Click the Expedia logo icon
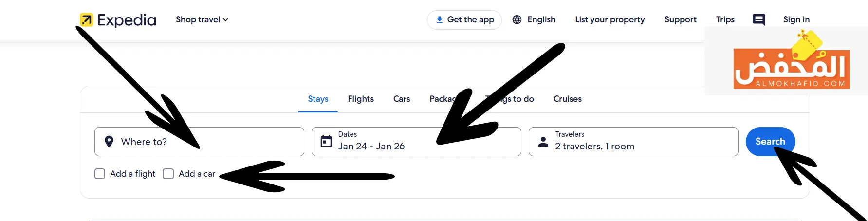868x221 pixels. click(86, 19)
